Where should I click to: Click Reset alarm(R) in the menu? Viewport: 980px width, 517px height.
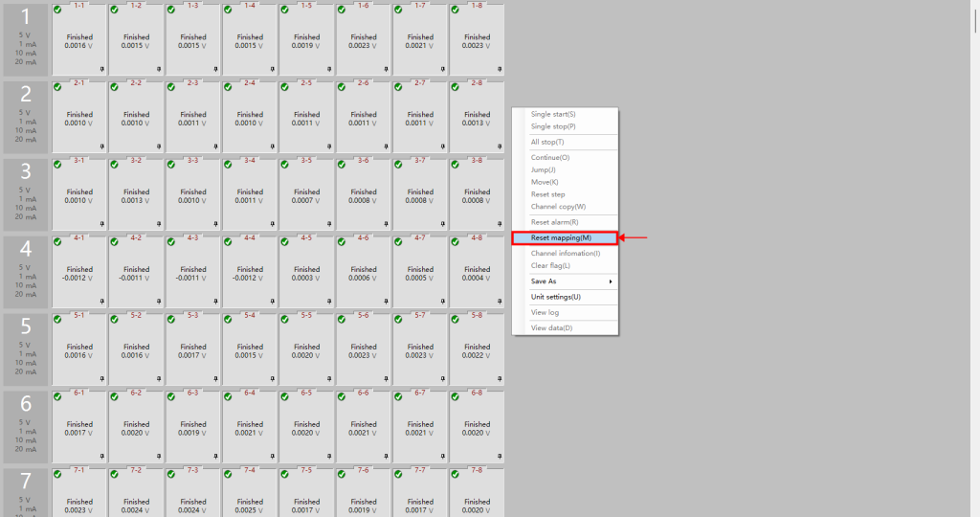tap(554, 222)
